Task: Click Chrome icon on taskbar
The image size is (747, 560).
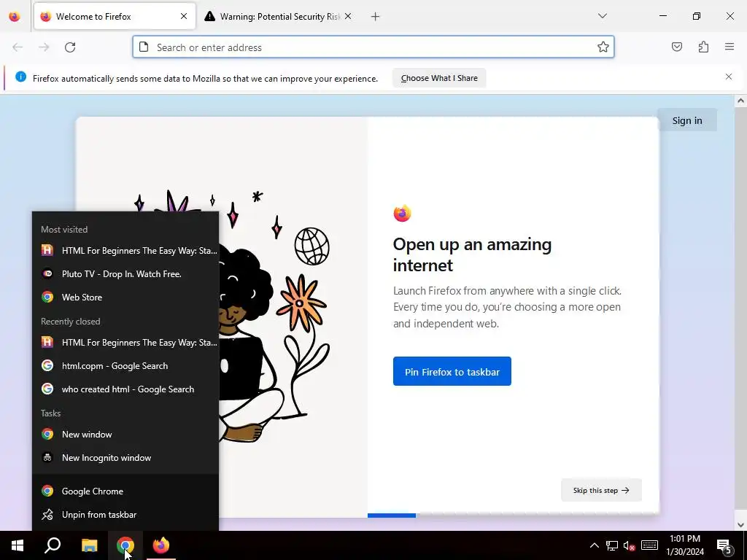Action: click(x=125, y=545)
